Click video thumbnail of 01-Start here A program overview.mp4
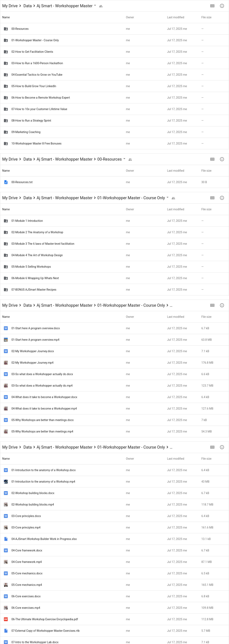Viewport: 229px width, 644px height. (6, 340)
